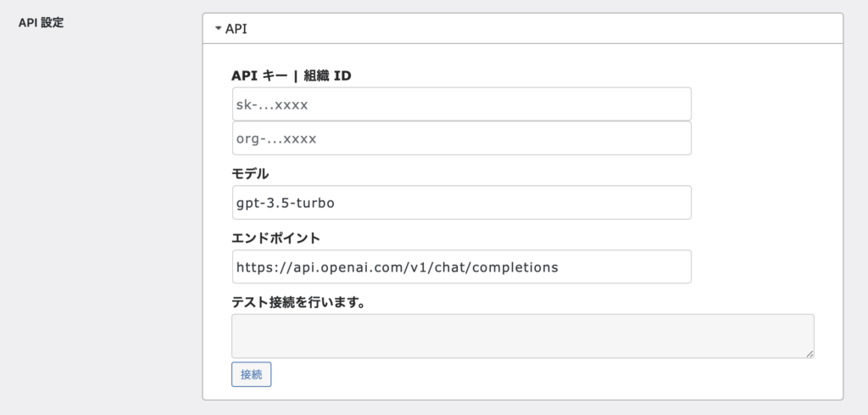868x415 pixels.
Task: Click the 'API キー' label text
Action: click(259, 76)
